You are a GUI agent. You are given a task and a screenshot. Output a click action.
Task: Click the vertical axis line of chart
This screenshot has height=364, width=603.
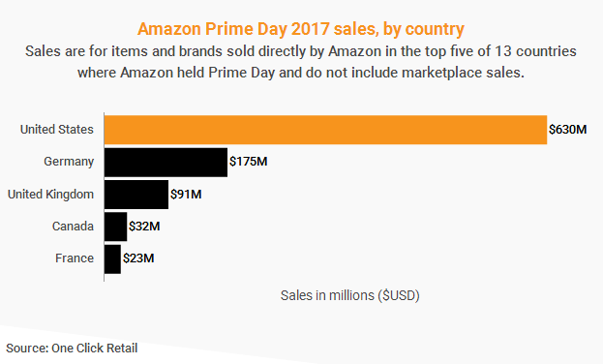point(104,197)
